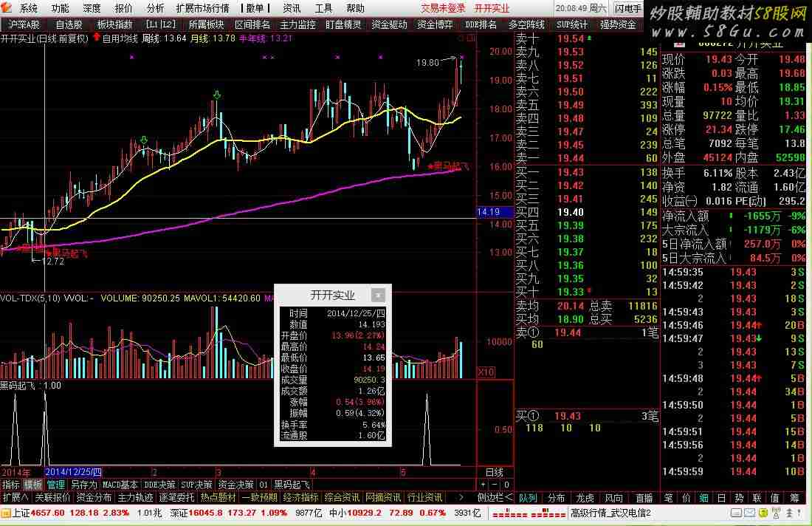Click the 2014/12/25/四 date marker
This screenshot has width=812, height=526.
click(73, 472)
